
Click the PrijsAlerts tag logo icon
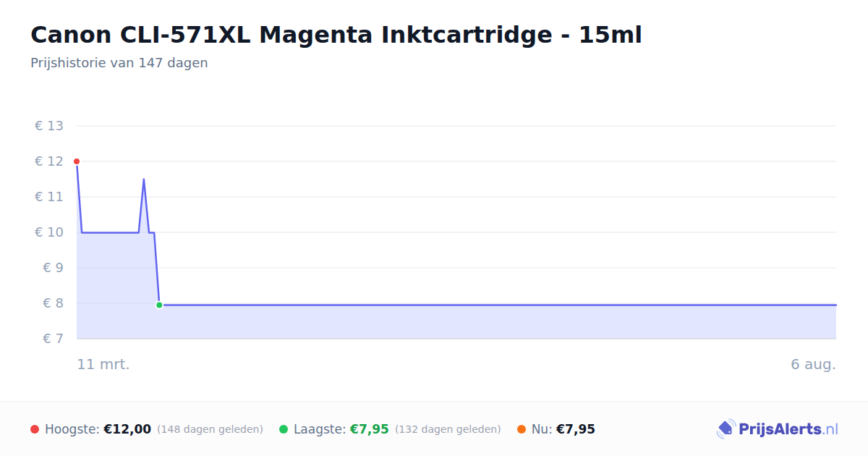tap(726, 429)
